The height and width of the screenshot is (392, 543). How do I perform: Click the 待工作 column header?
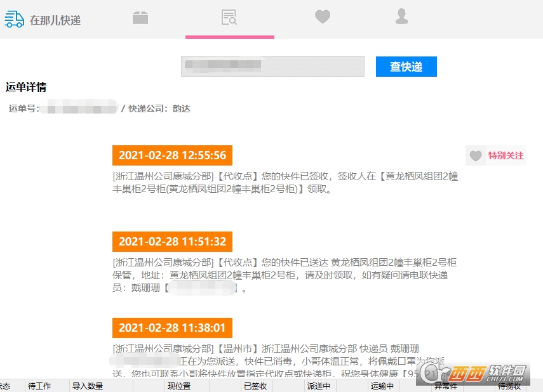39,386
